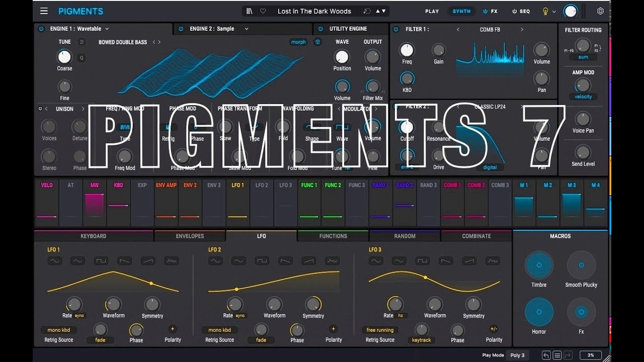The image size is (644, 362).
Task: Click the lightbulb sound design tips icon
Action: click(x=545, y=11)
